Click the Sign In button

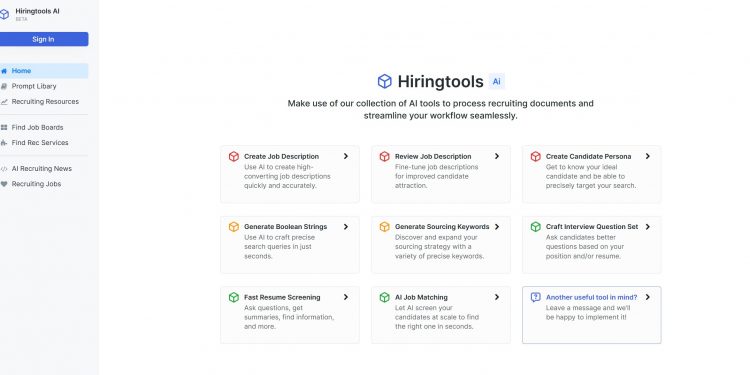coord(44,39)
